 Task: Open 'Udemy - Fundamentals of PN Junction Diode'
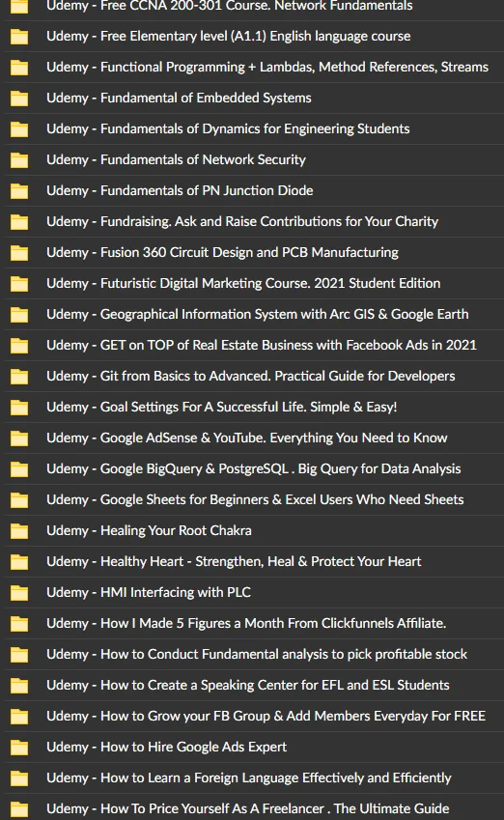(180, 190)
